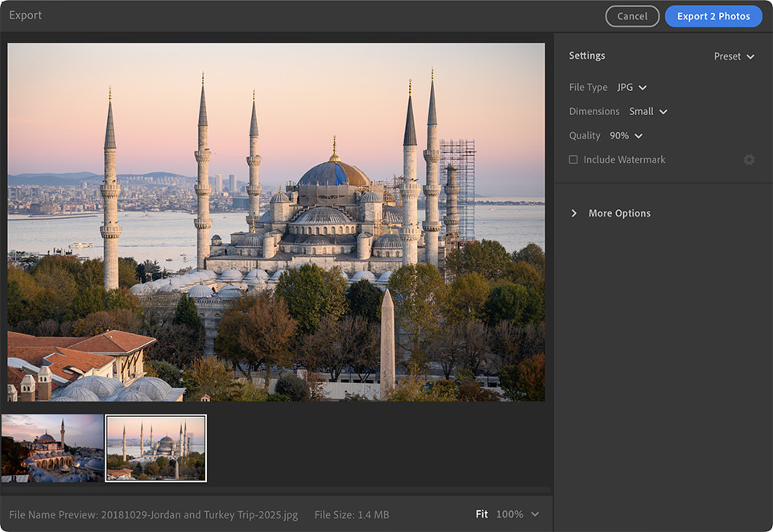Click the Cancel button
Viewport: 773px width, 532px height.
[632, 16]
